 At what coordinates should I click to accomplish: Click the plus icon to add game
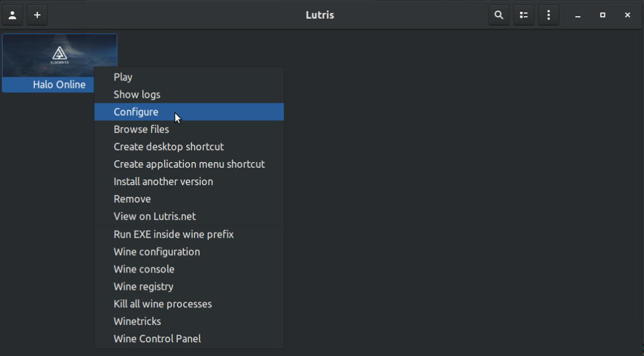click(37, 15)
